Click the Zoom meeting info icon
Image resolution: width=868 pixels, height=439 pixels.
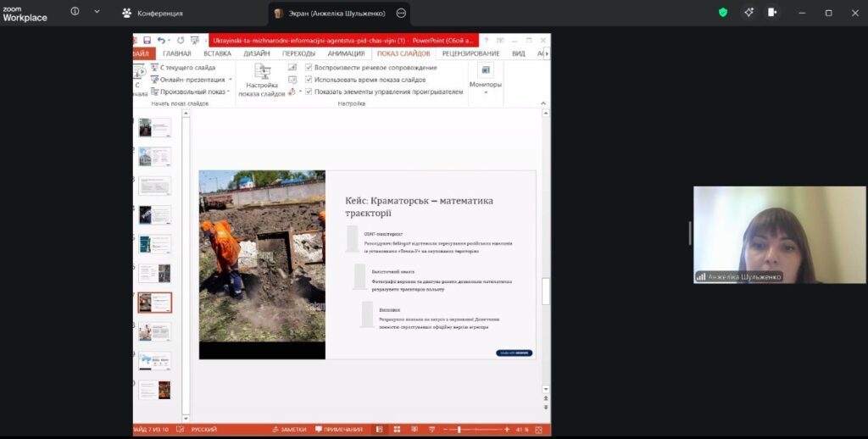(x=75, y=13)
